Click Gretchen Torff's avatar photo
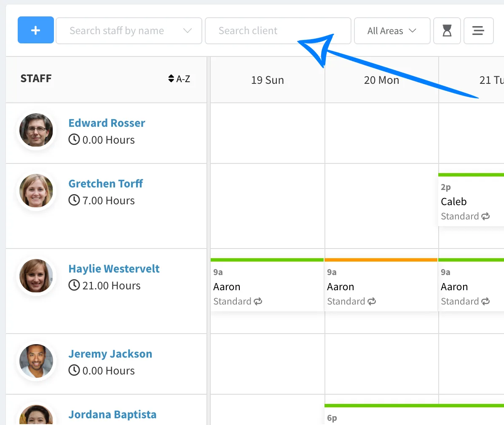Screen dimensions: 504x425 click(x=36, y=191)
